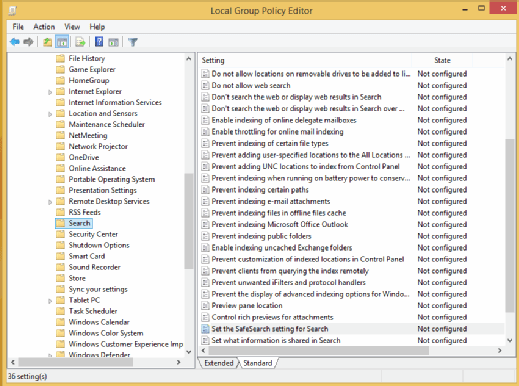The width and height of the screenshot is (519, 386).
Task: Click the app icon in the title bar
Action: pos(13,11)
